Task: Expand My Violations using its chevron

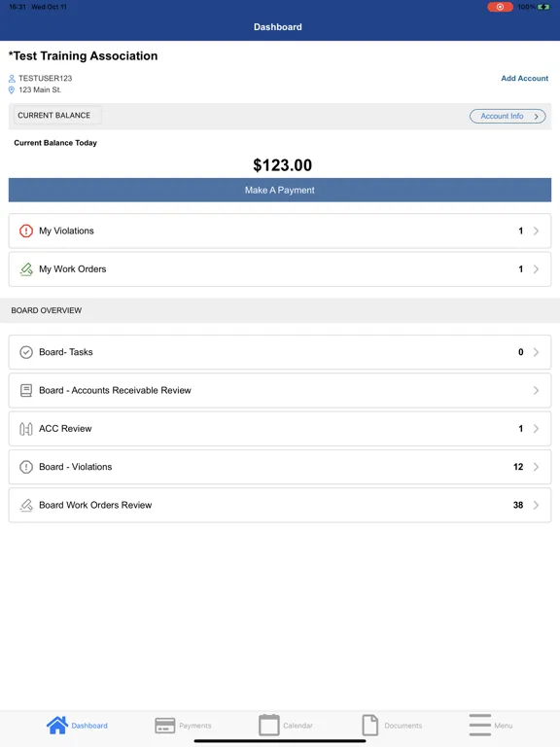Action: pyautogui.click(x=536, y=231)
